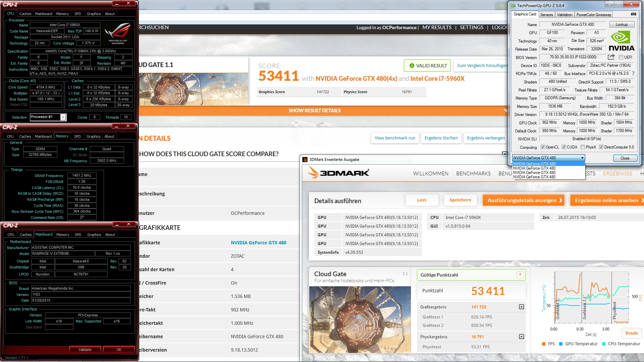Collapse the Physikergebnis section in 3DMark

(x=521, y=337)
